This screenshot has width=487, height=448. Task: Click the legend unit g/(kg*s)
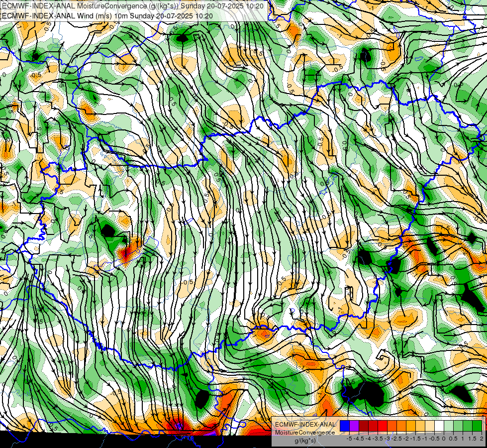[305, 441]
